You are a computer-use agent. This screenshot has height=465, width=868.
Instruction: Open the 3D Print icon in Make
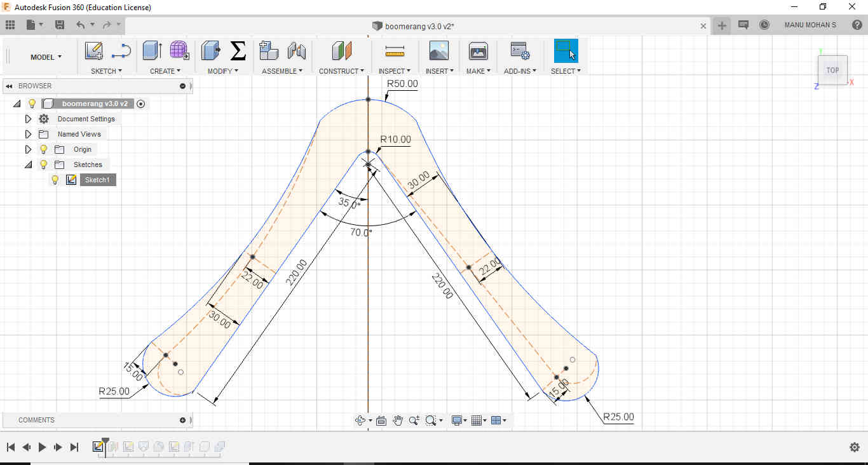478,51
